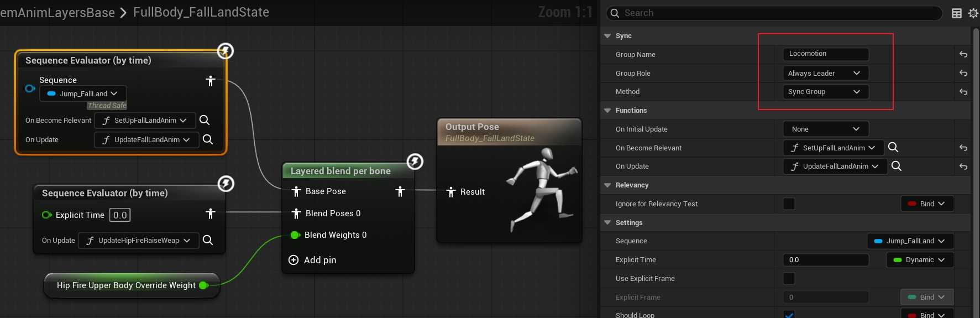This screenshot has width=980, height=318.
Task: Open the Group Role Always Leader dropdown
Action: click(825, 73)
